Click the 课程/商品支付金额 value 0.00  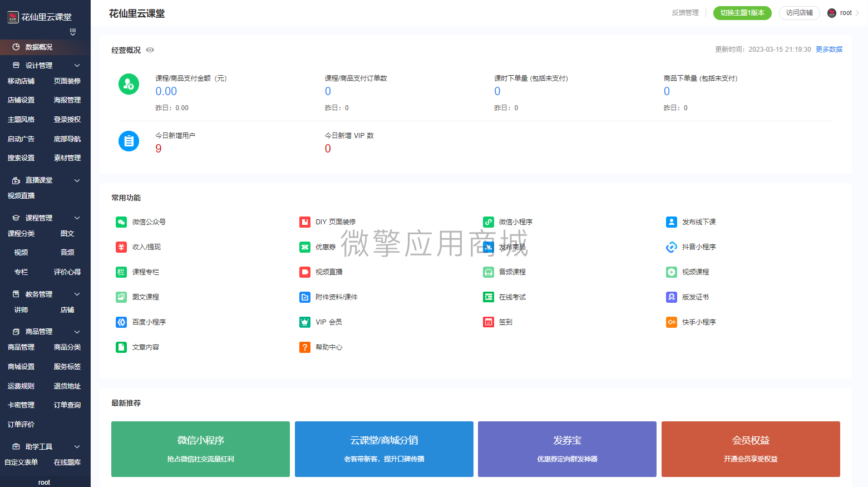(x=166, y=91)
